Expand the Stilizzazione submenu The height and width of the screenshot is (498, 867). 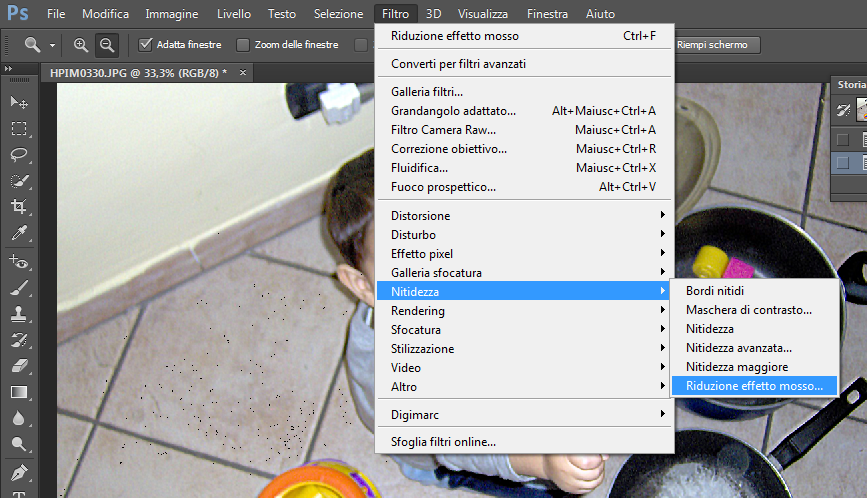(x=524, y=349)
